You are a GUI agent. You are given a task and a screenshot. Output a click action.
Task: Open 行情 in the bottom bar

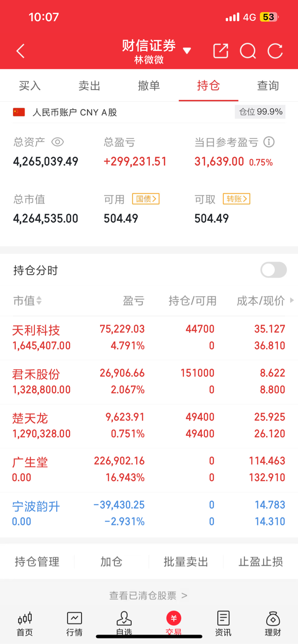(74, 623)
